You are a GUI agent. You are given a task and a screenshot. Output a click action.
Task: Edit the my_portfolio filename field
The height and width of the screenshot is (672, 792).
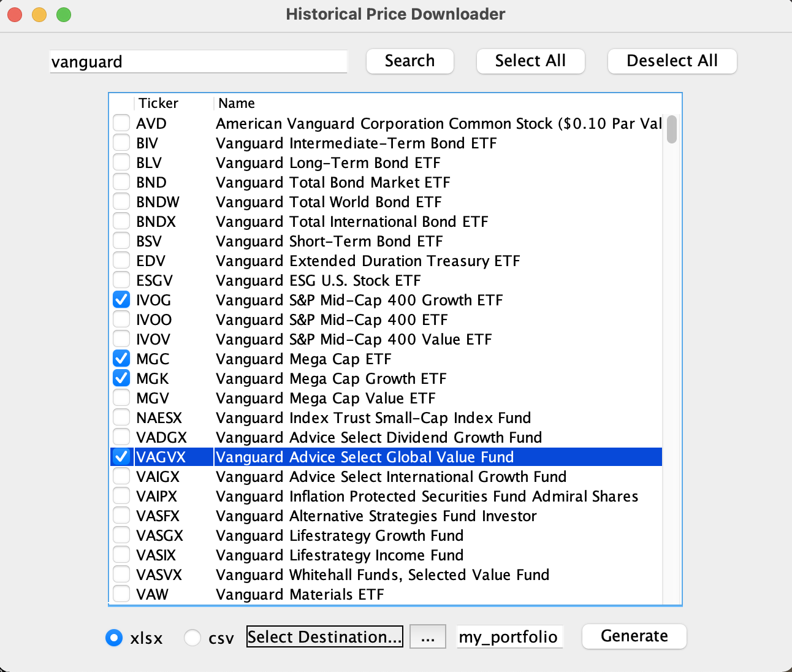509,637
